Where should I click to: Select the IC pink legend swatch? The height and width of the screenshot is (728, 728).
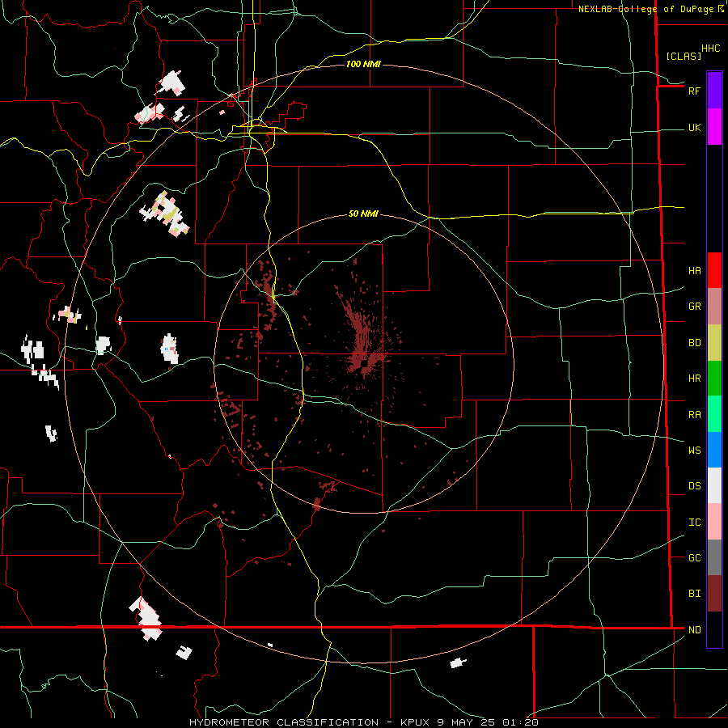(x=714, y=522)
